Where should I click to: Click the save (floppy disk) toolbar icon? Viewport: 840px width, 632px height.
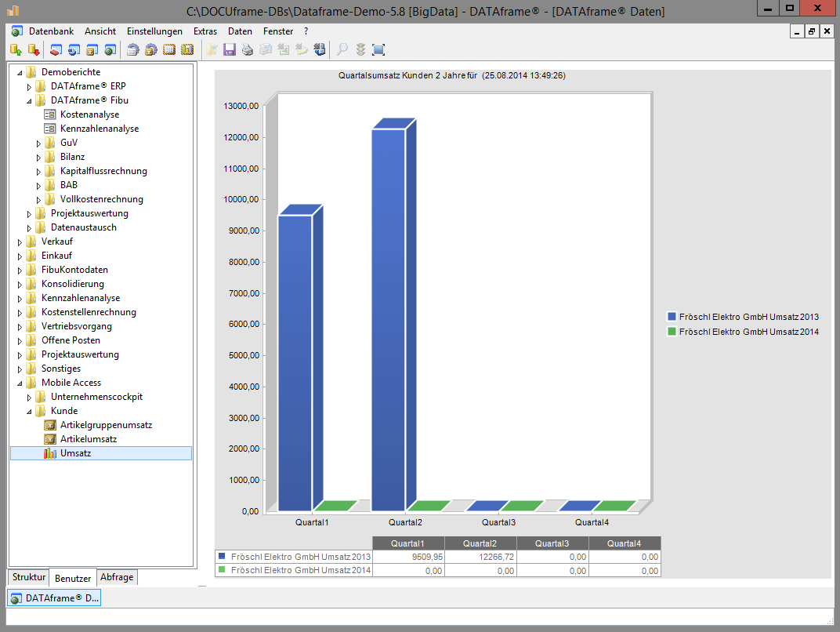pos(230,50)
